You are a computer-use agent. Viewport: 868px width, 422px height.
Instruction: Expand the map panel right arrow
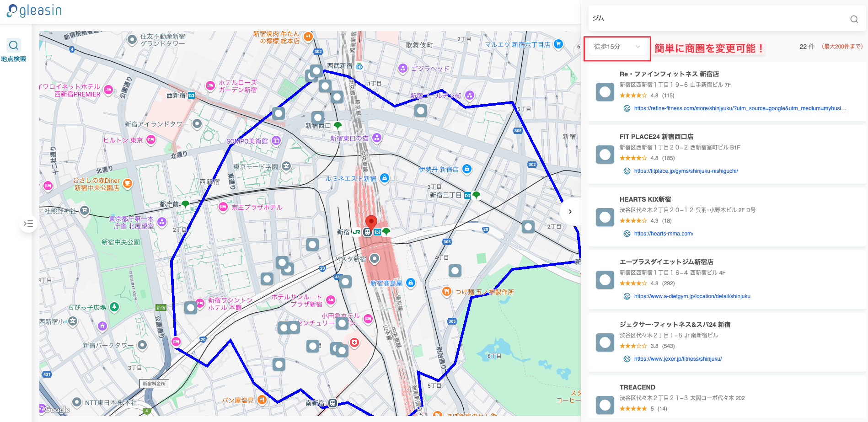[x=570, y=212]
